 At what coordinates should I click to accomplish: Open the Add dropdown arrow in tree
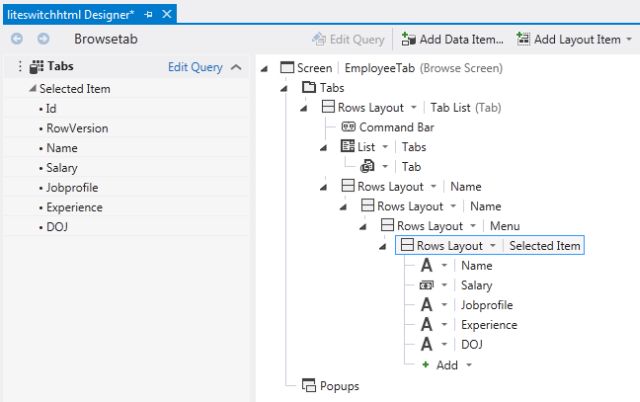pyautogui.click(x=469, y=365)
